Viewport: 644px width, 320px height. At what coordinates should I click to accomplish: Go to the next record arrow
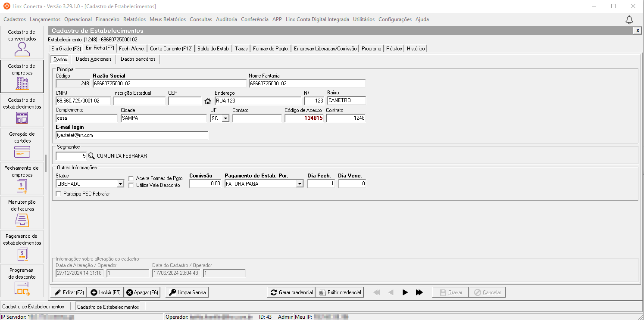click(x=405, y=292)
